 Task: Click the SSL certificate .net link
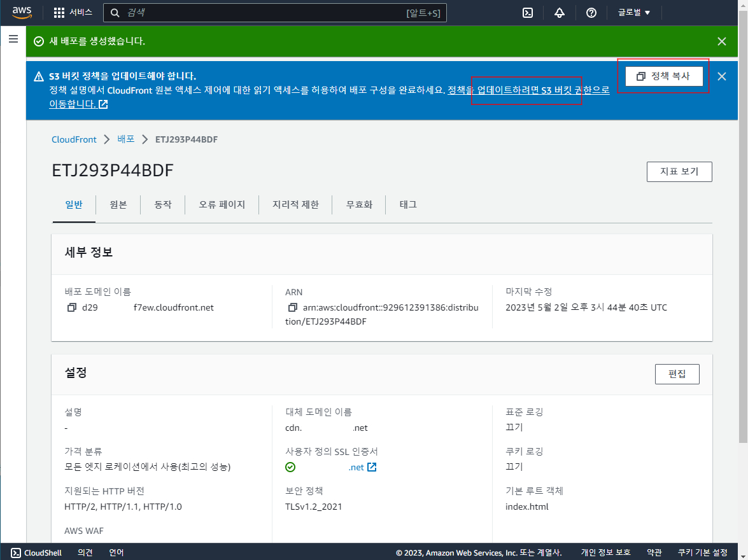(356, 468)
